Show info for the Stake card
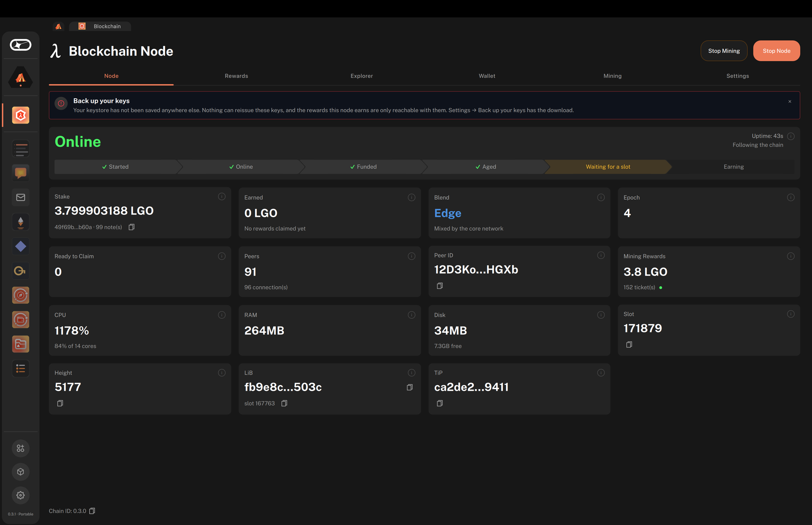Screen dimensions: 812x525 [222, 196]
